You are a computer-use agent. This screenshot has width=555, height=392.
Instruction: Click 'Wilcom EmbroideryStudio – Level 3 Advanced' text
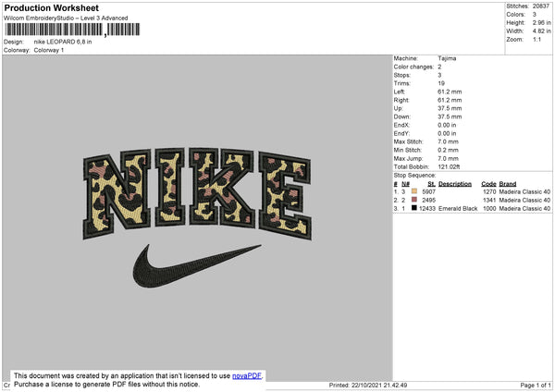coord(66,18)
